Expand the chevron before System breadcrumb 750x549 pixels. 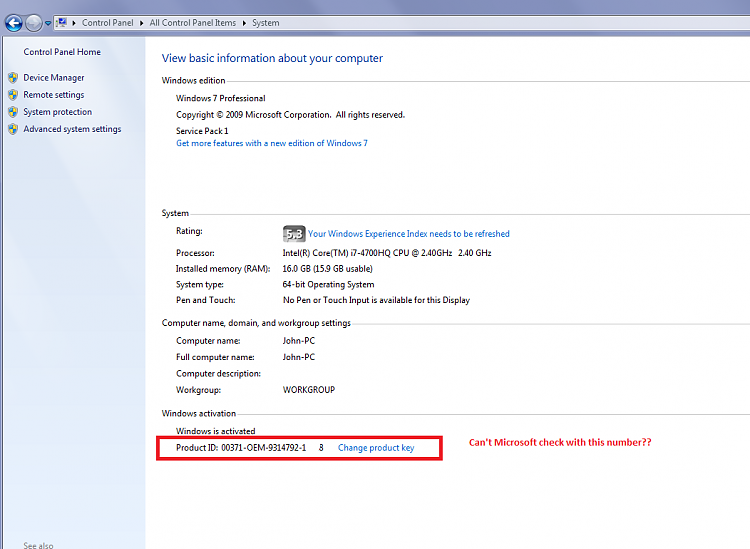244,23
